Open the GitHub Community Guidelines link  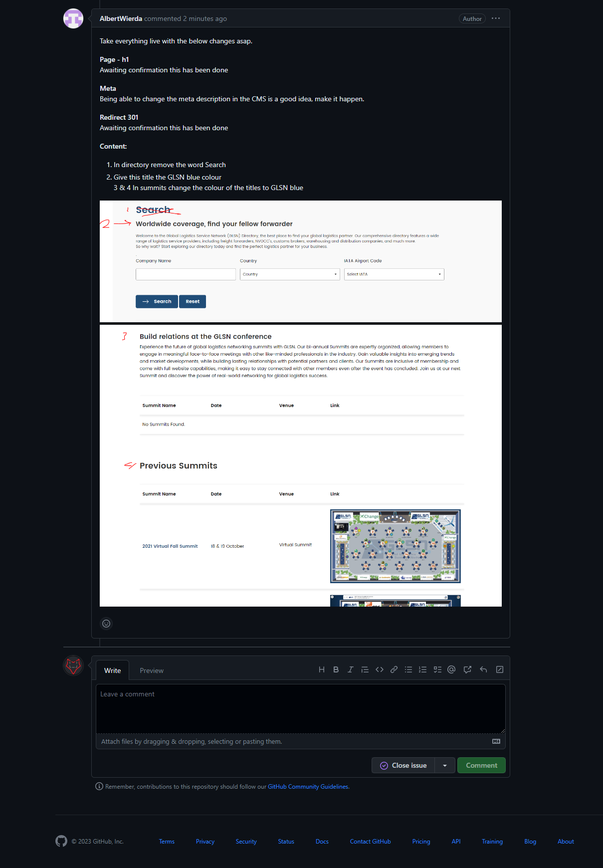[x=308, y=787]
